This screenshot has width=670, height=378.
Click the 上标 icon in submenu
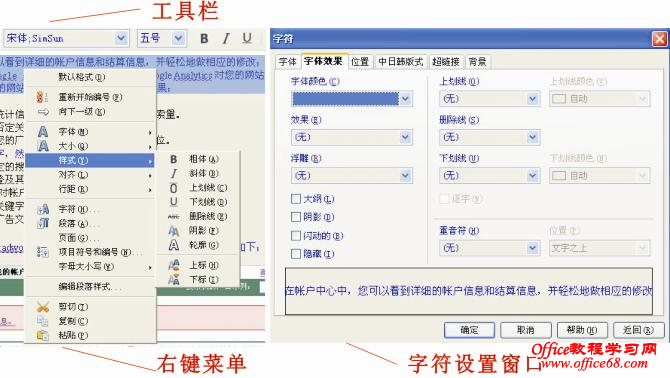[173, 265]
